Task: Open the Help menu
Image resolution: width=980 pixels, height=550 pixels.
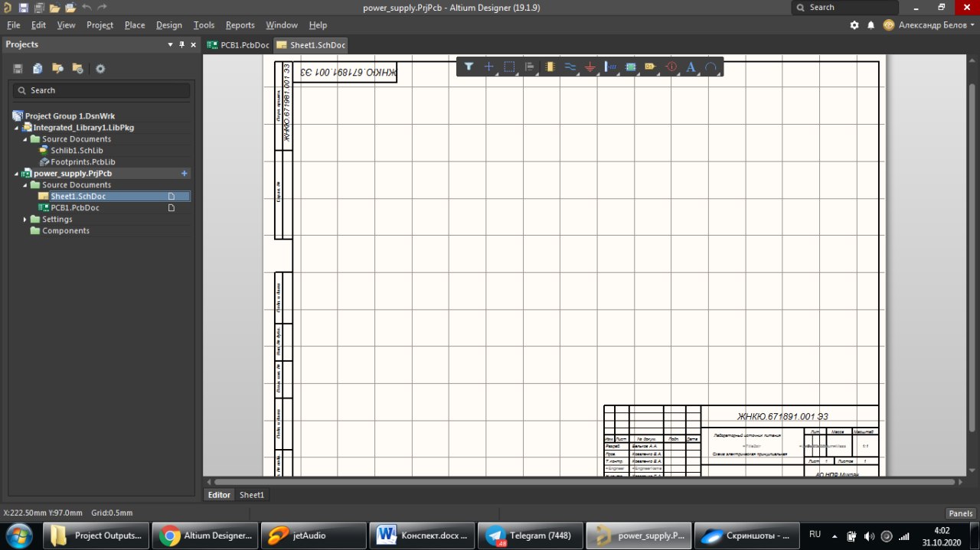Action: click(318, 24)
